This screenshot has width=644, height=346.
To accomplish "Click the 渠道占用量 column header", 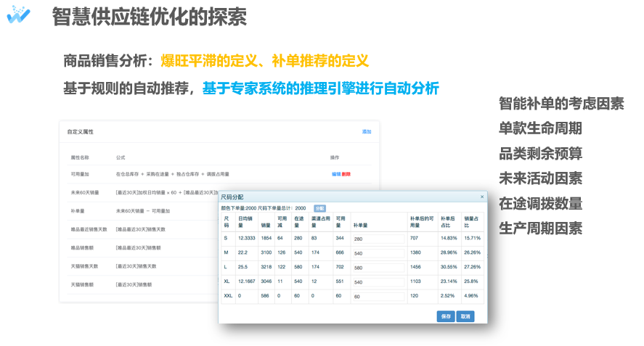I will pos(321,222).
